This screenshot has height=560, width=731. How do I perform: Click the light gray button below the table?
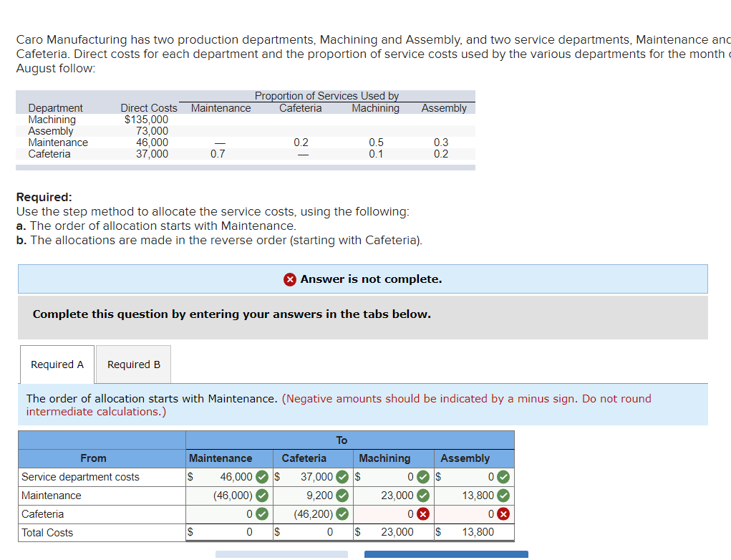pos(281,556)
